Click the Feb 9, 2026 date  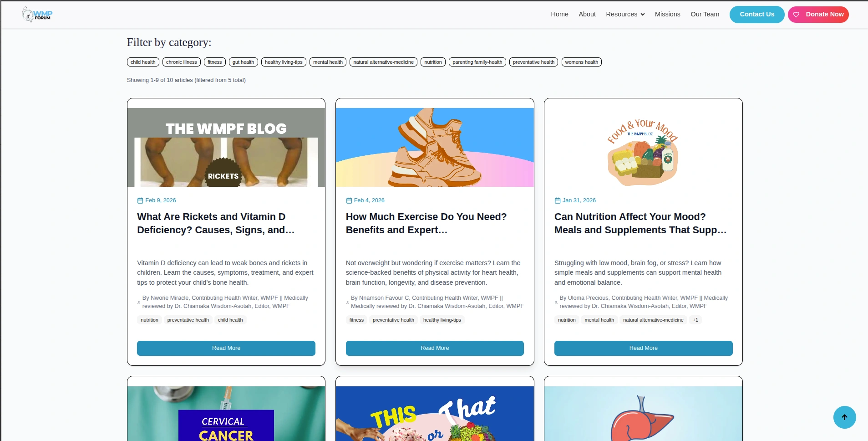click(x=161, y=200)
